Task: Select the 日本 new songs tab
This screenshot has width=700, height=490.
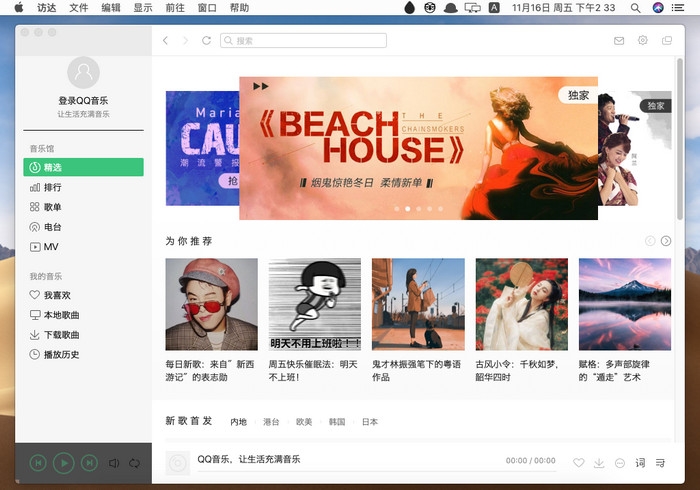Action: [x=370, y=422]
